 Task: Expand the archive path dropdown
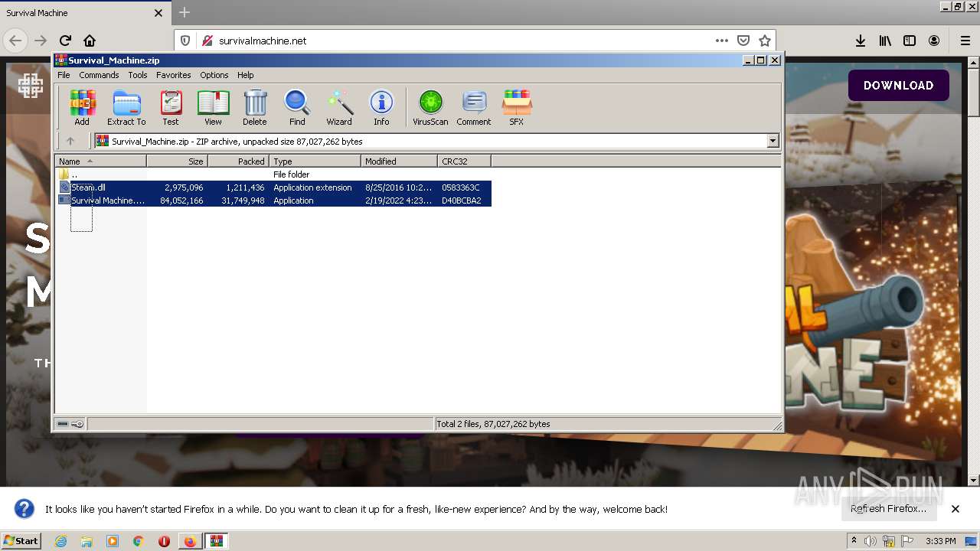click(x=773, y=141)
